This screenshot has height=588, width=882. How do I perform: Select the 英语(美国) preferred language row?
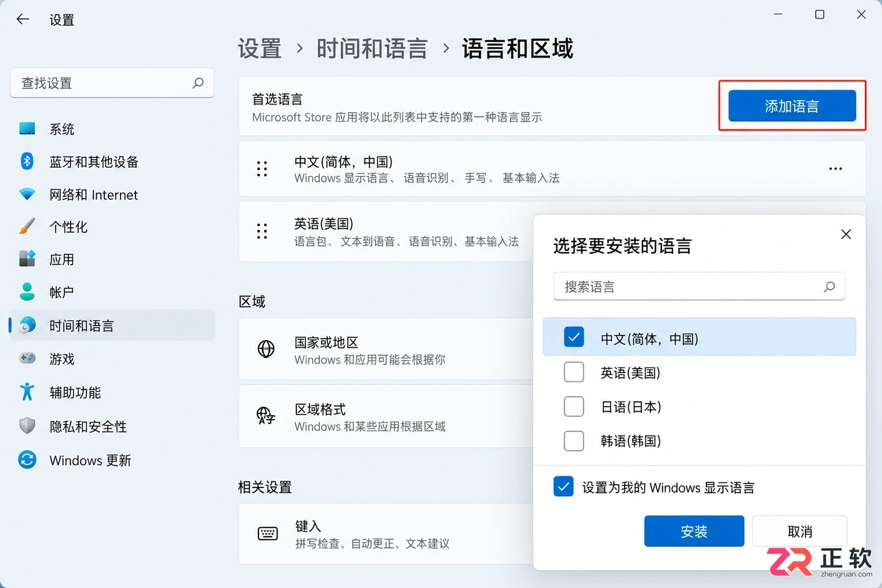(386, 232)
